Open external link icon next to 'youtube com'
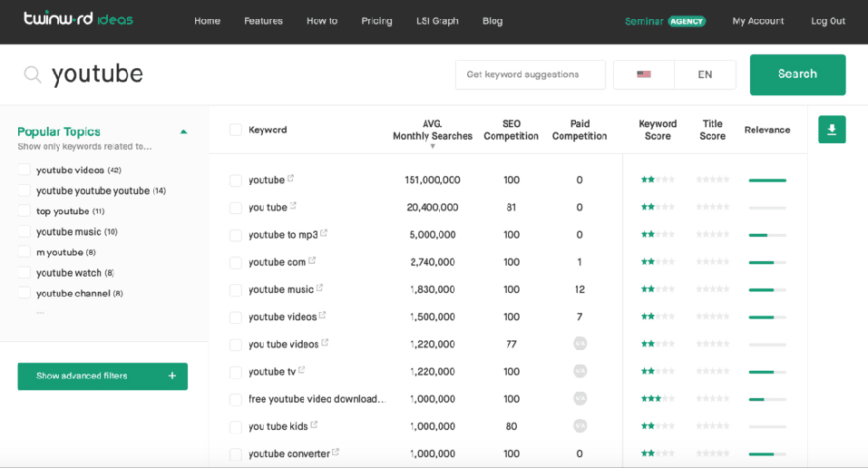The width and height of the screenshot is (868, 468). point(312,260)
